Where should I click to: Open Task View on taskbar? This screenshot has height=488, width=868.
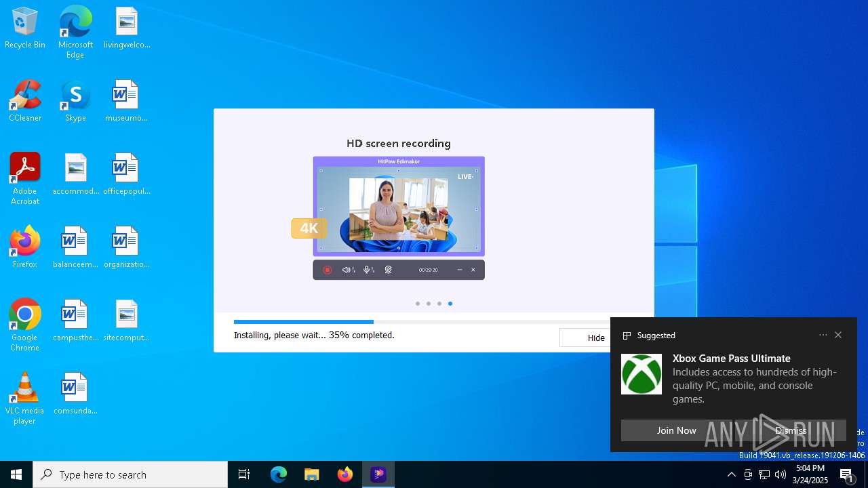click(244, 474)
